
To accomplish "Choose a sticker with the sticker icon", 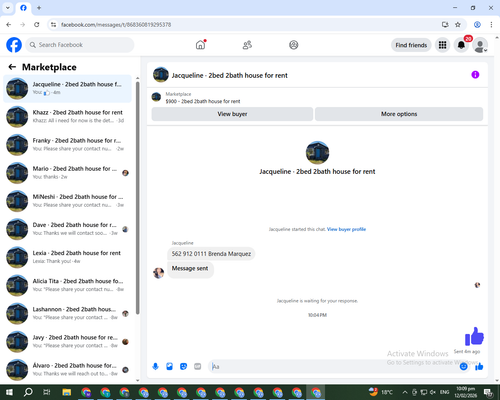I will click(x=183, y=367).
